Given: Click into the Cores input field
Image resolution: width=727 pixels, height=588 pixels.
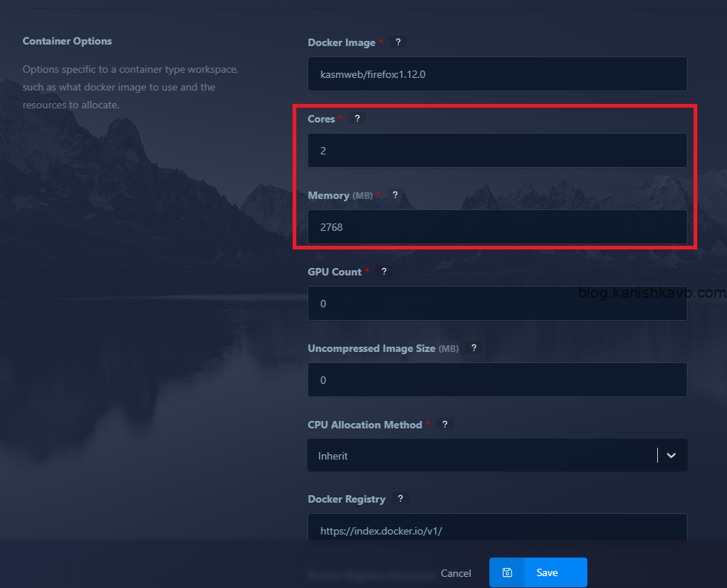Looking at the screenshot, I should click(497, 151).
